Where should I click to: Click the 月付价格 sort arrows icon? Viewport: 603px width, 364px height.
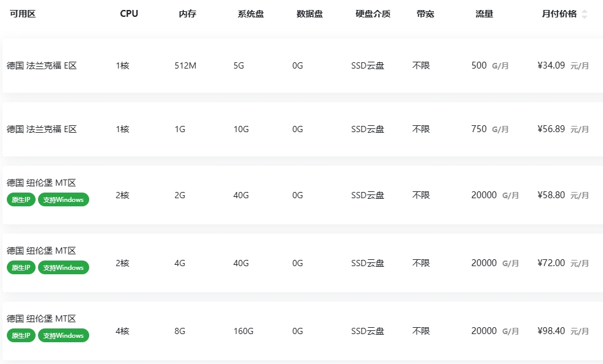584,14
